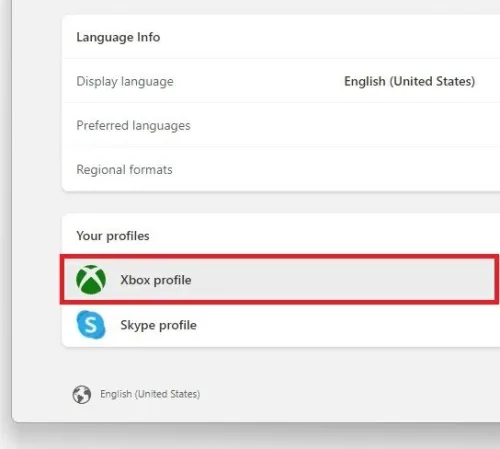Change language via English (United States) footer
Screen dimensions: 500x449
[x=150, y=394]
